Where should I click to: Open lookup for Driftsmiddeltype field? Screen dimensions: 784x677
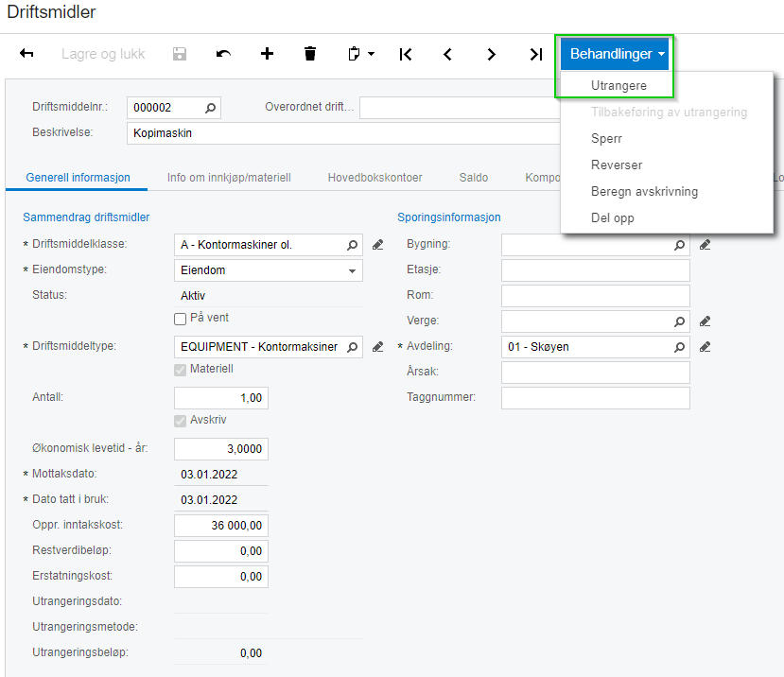coord(353,347)
